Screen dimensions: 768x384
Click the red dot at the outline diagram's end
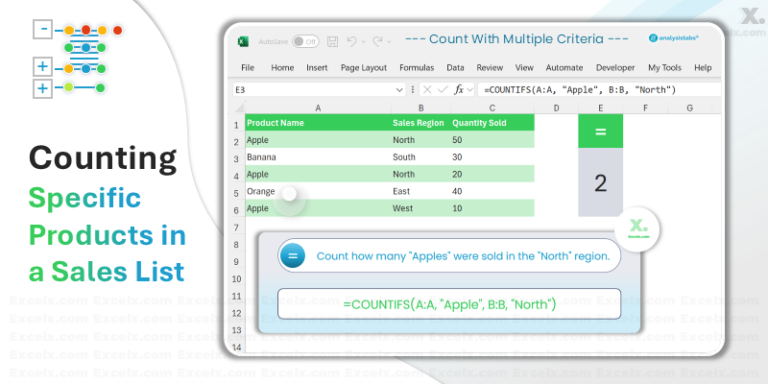(x=118, y=30)
